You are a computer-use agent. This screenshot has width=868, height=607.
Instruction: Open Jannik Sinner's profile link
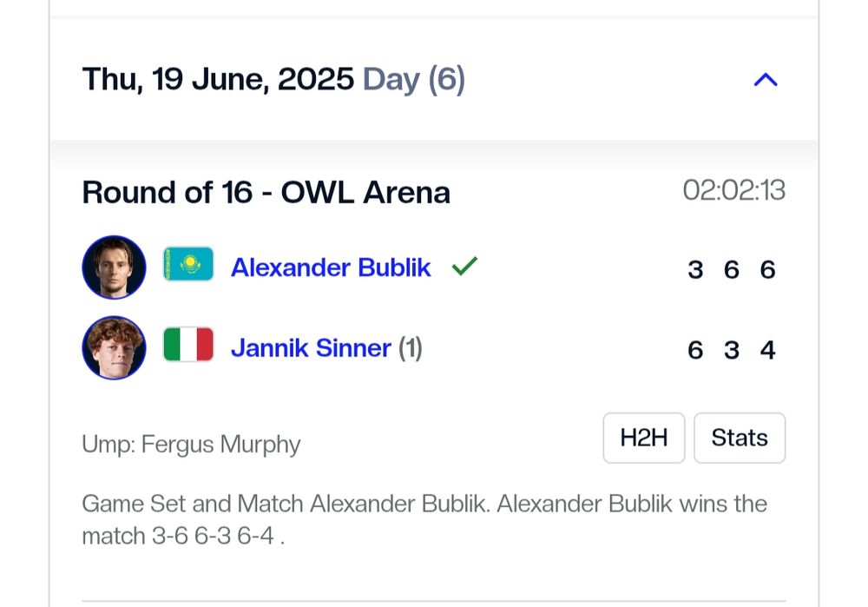pyautogui.click(x=311, y=348)
